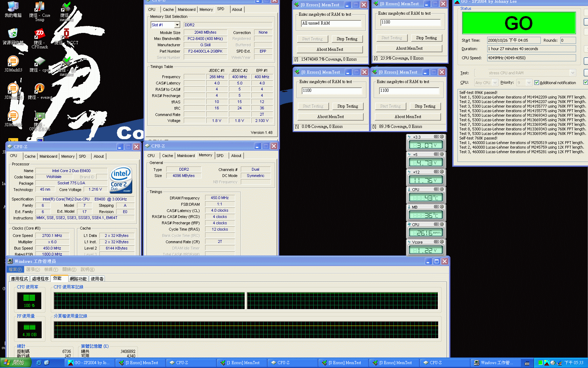This screenshot has height=368, width=588.
Task: Close the CPU temperature sensor widget
Action: (442, 189)
